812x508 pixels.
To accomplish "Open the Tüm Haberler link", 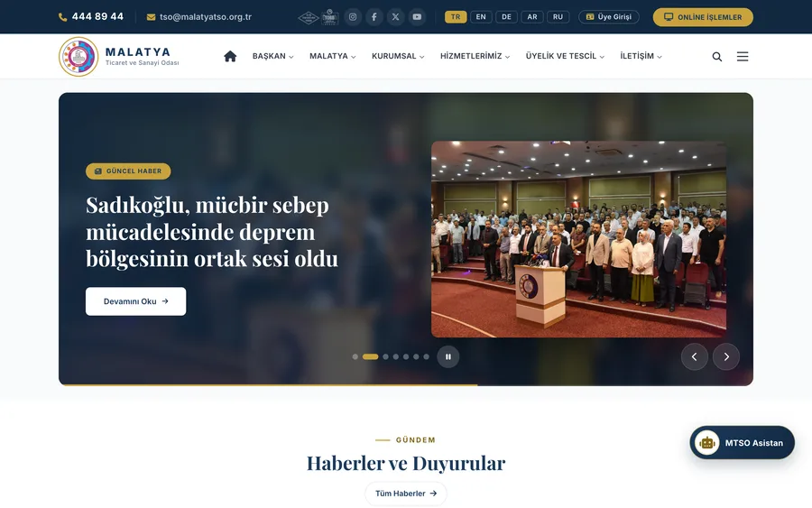I will point(406,494).
